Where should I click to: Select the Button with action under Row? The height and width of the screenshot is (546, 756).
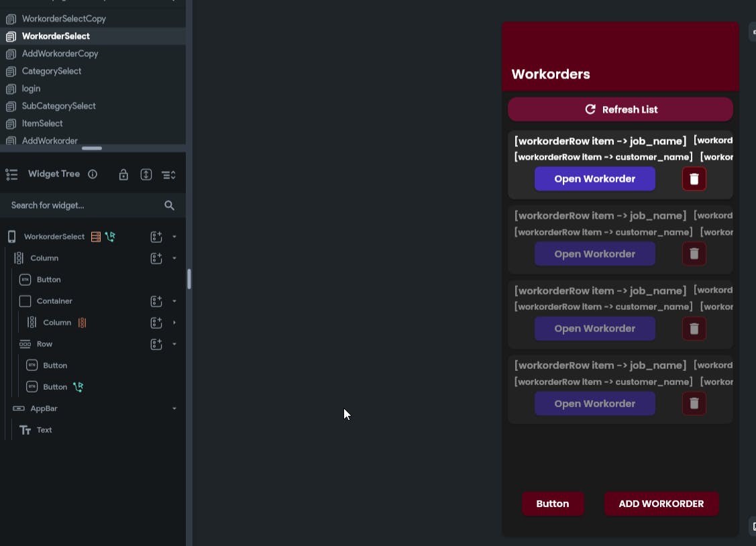(x=55, y=387)
